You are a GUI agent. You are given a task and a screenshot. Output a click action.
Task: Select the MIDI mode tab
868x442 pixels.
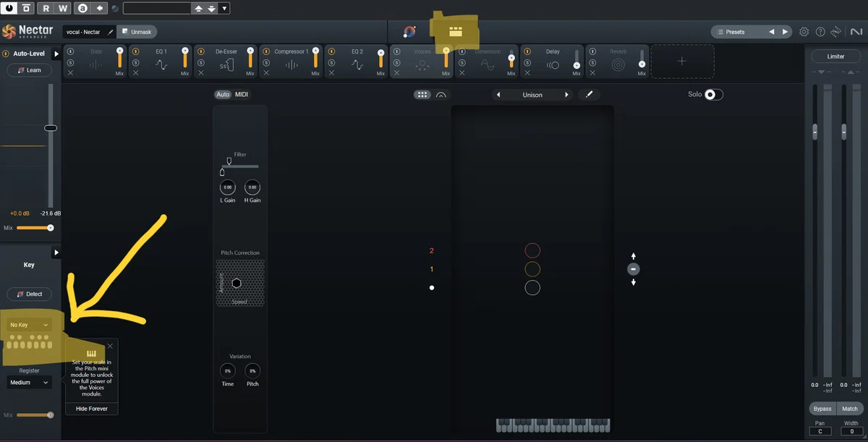coord(242,95)
